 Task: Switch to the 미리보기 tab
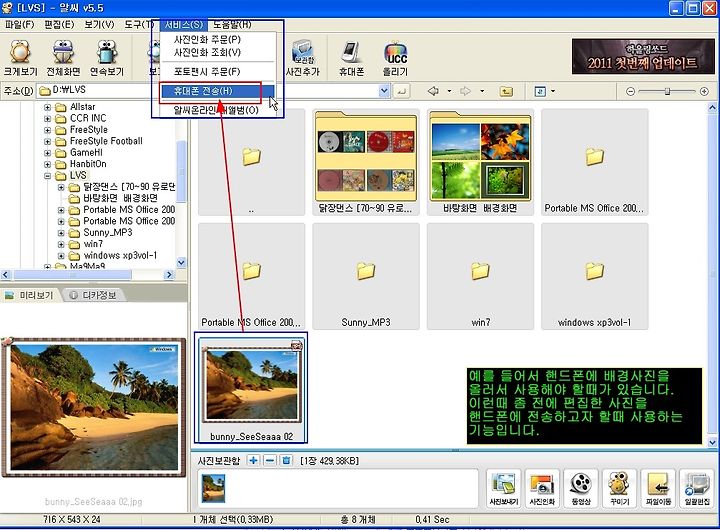click(29, 295)
